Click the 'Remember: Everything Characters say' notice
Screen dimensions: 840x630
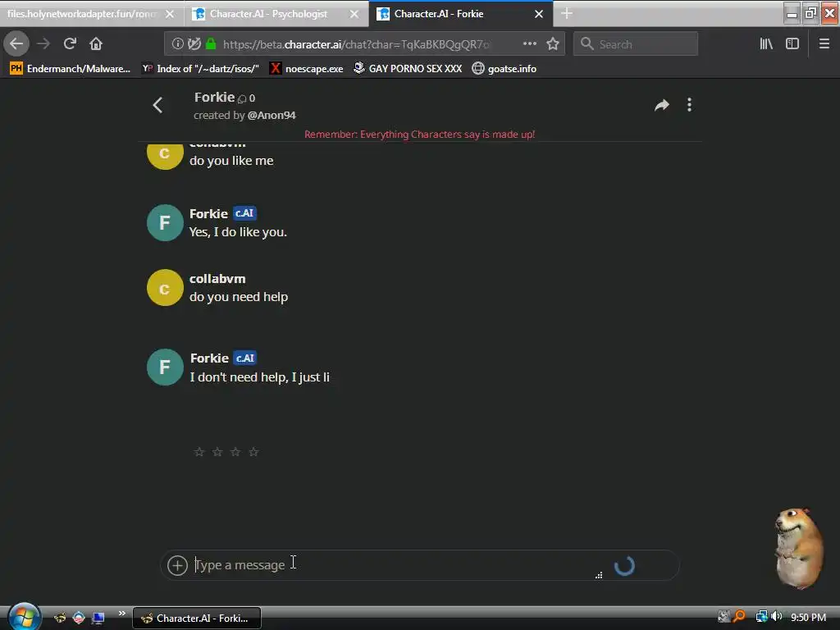click(x=419, y=135)
